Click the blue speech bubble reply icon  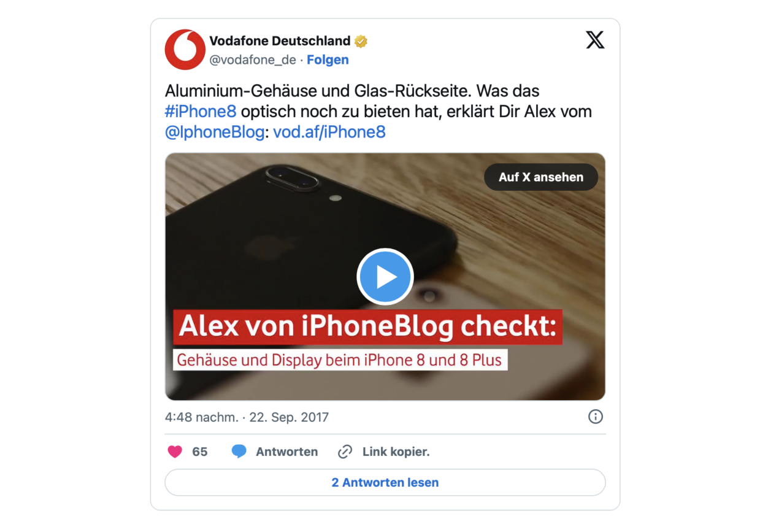pos(239,452)
